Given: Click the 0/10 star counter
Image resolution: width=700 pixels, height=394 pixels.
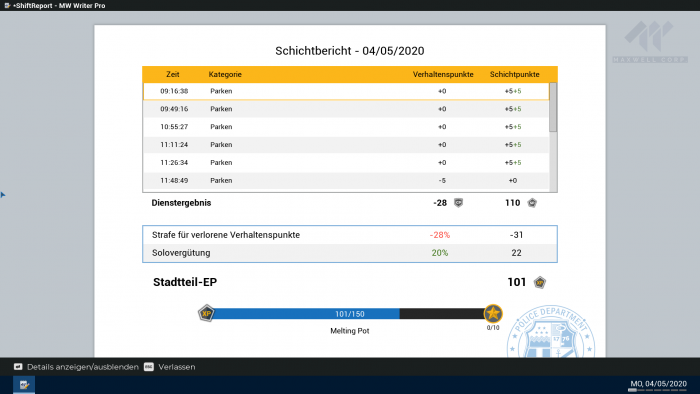Looking at the screenshot, I should point(493,328).
